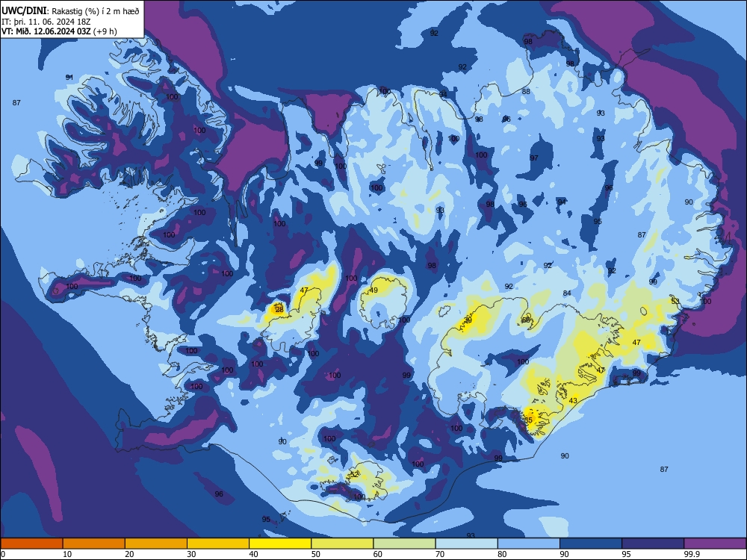
Task: Click the legend tick label '30'
Action: click(191, 554)
